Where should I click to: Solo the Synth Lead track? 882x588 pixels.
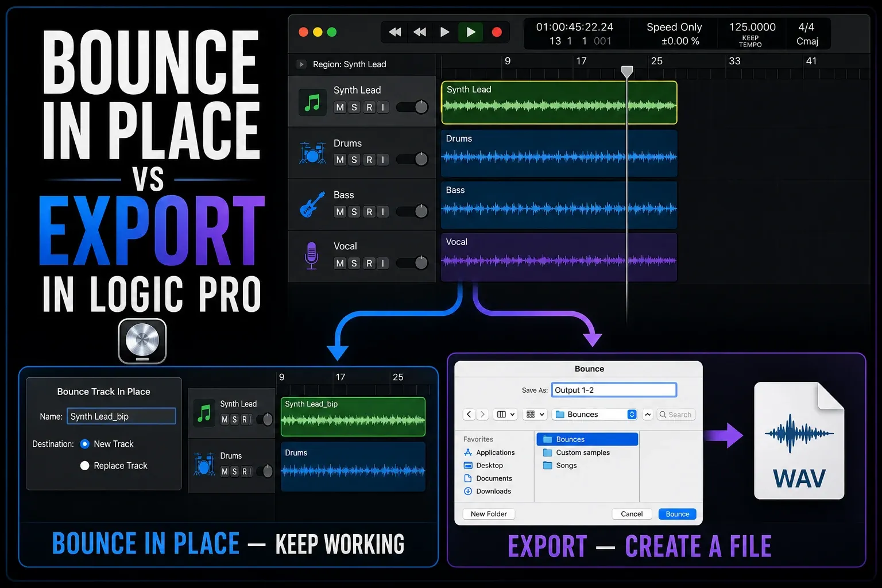[x=354, y=107]
